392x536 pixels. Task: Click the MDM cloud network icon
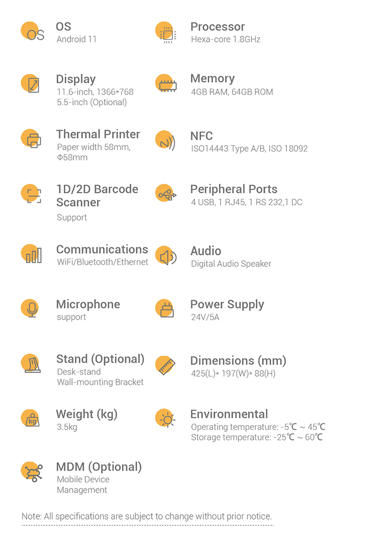point(32,472)
